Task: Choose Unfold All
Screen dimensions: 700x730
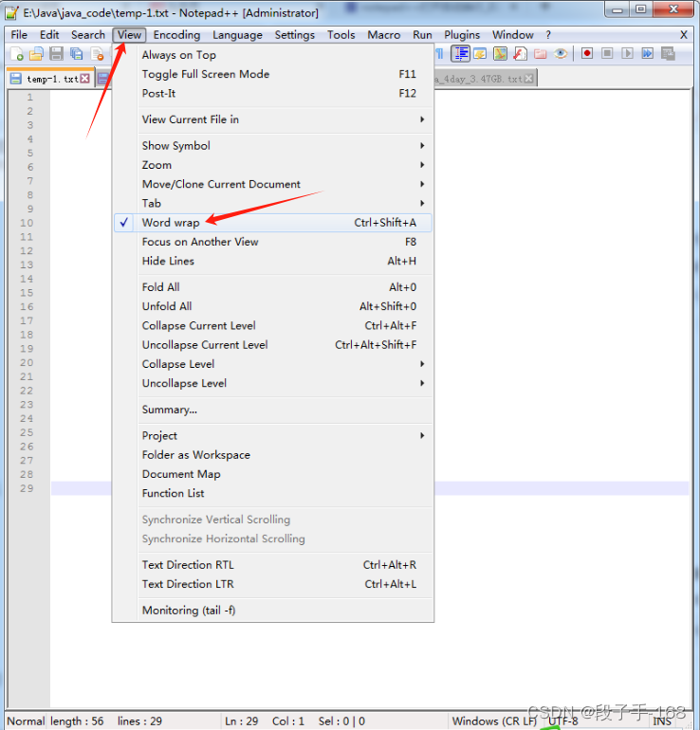Action: pyautogui.click(x=273, y=306)
